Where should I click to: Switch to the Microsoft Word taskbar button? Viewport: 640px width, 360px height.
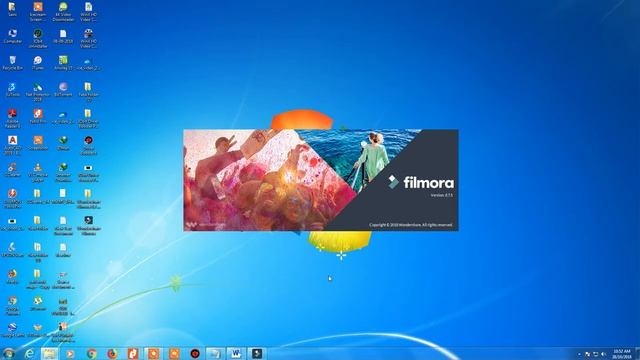pyautogui.click(x=236, y=353)
